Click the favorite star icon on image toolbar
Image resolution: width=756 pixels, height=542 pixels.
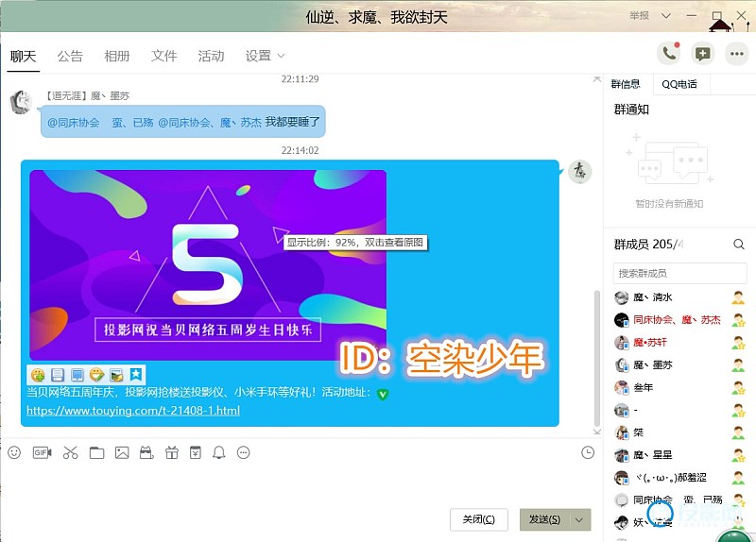pos(136,374)
